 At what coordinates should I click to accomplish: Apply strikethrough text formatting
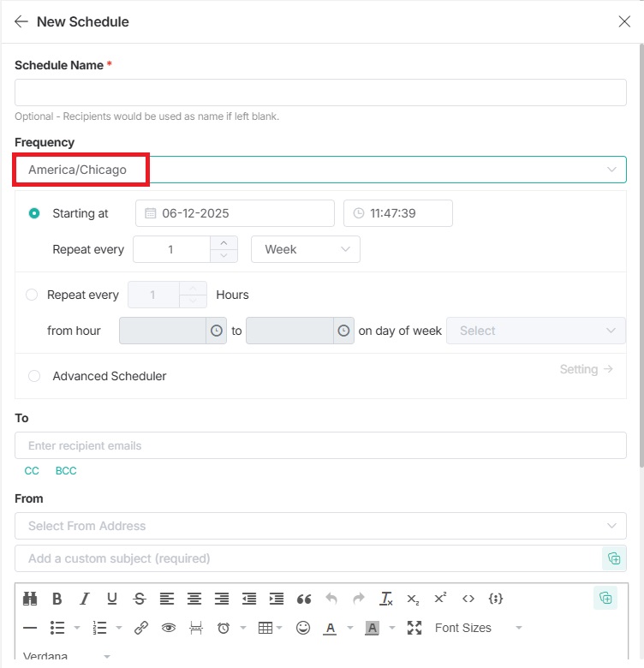click(x=140, y=599)
